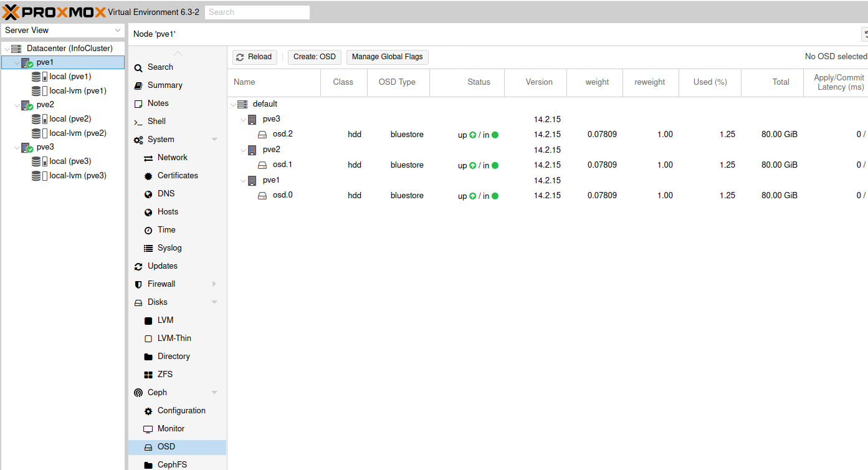
Task: Click Create: OSD button
Action: click(x=315, y=57)
